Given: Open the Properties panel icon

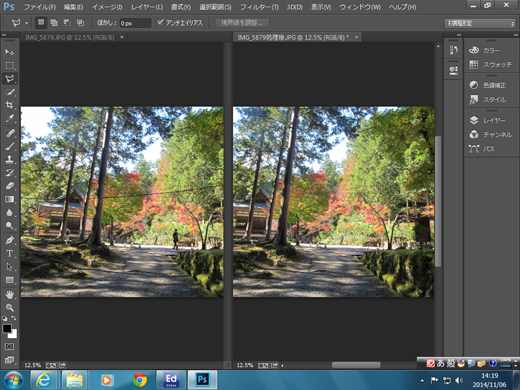Looking at the screenshot, I should click(x=454, y=70).
